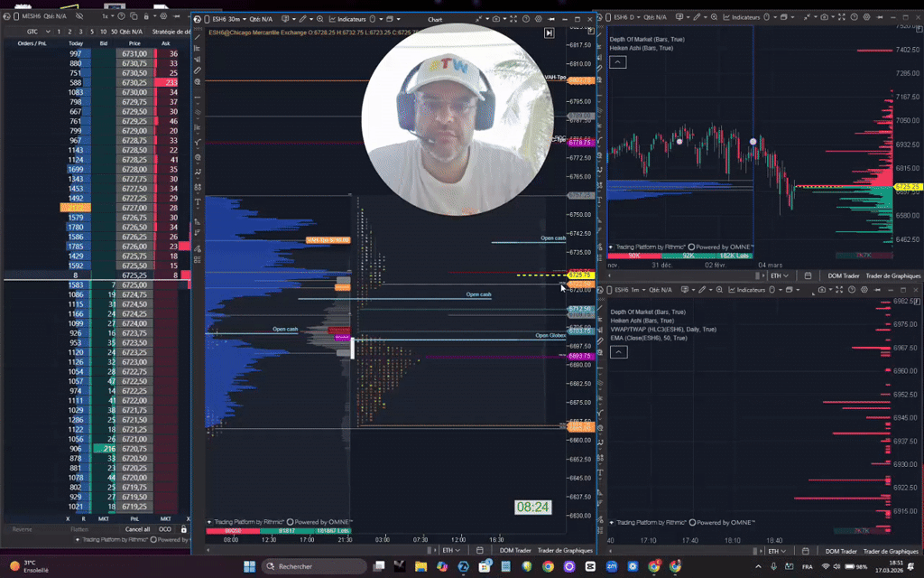This screenshot has width=924, height=578.
Task: Click the hidden-eye icon in MESH6 DOM toolbar
Action: (x=79, y=16)
